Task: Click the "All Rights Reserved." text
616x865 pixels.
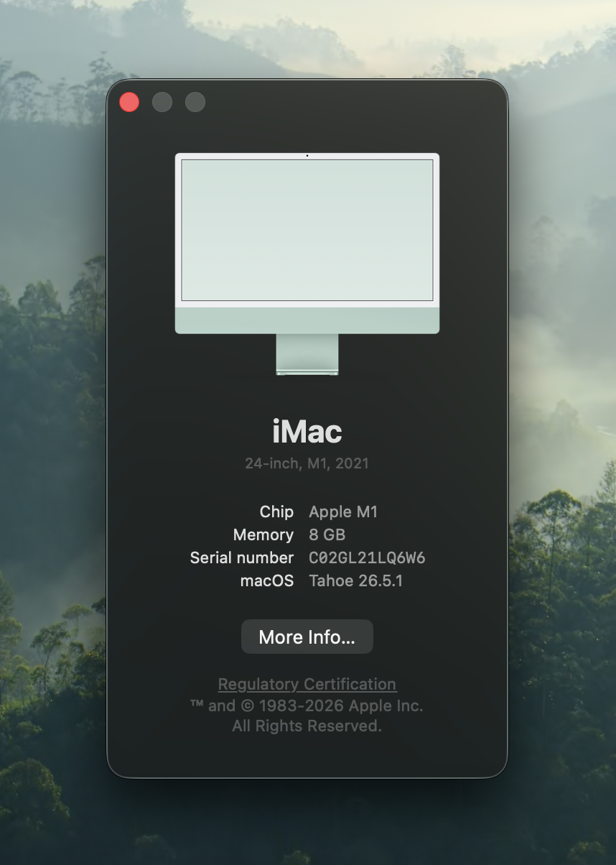Action: tap(307, 726)
